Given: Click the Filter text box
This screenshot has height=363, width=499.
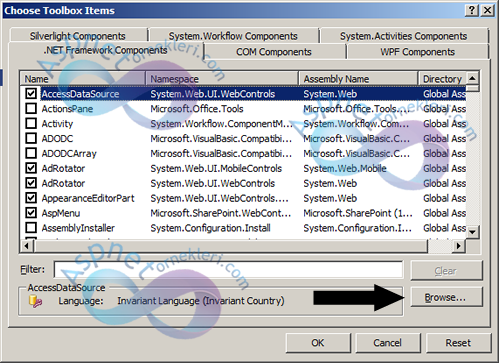Looking at the screenshot, I should (x=228, y=270).
